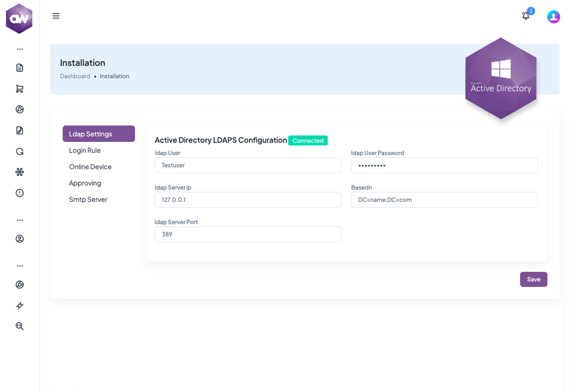Screen dimensions: 572x392
Task: Open the user profile avatar
Action: click(553, 17)
